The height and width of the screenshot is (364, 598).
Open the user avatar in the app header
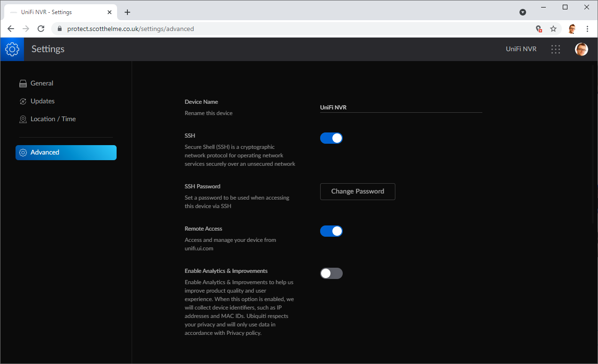tap(582, 49)
